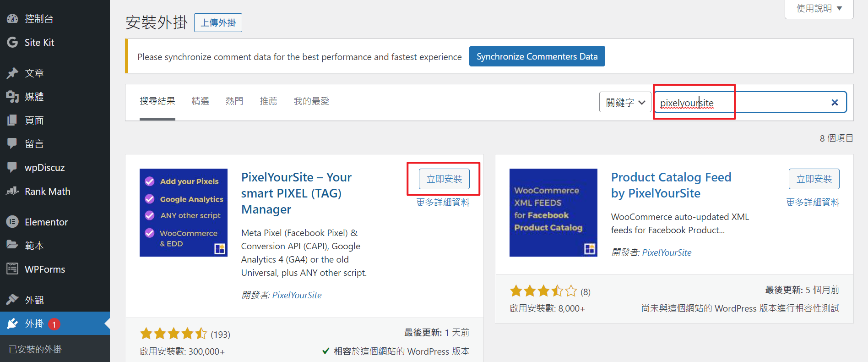Click the 外觀 paintbrush icon
868x362 pixels.
12,300
